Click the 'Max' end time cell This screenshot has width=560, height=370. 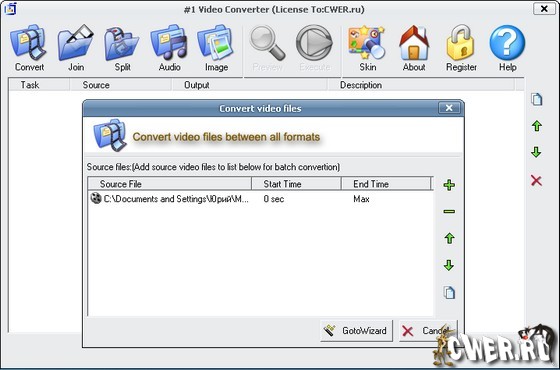361,199
